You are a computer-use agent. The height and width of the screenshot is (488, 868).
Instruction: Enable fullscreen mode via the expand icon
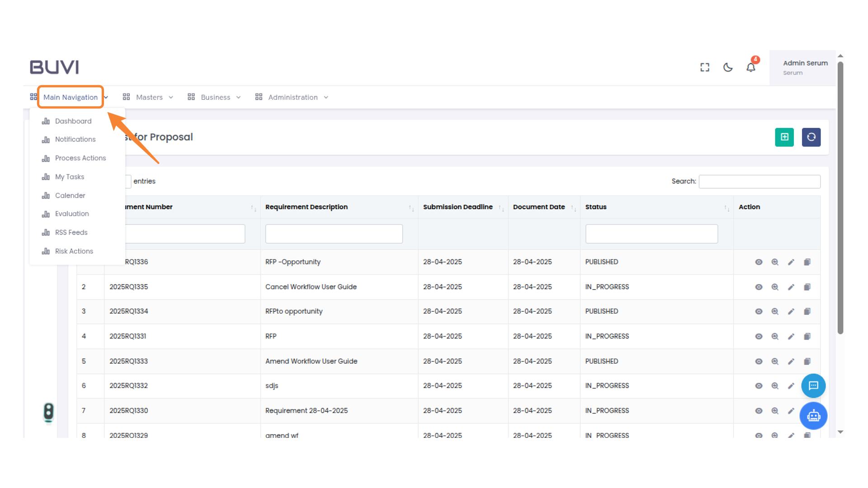pyautogui.click(x=704, y=67)
